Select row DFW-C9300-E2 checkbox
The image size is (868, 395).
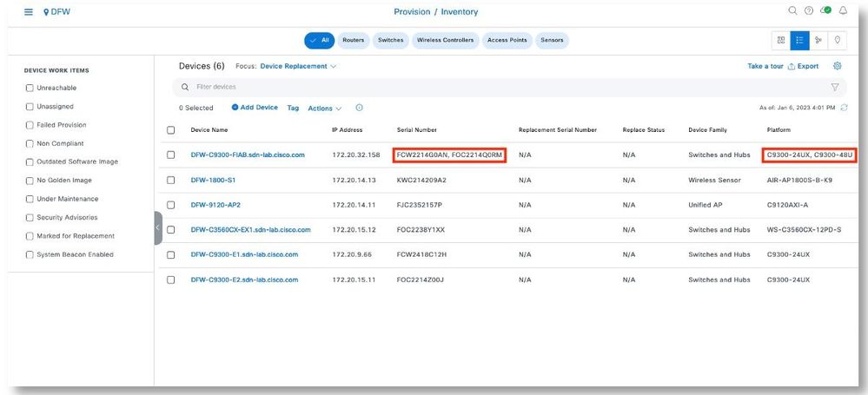(x=170, y=280)
